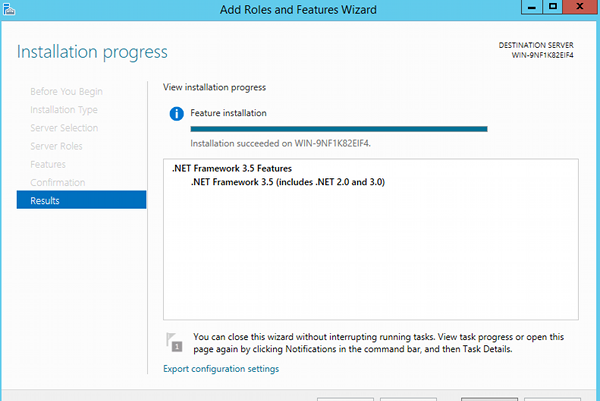Maximize the wizard window
This screenshot has width=600, height=401.
coord(553,7)
